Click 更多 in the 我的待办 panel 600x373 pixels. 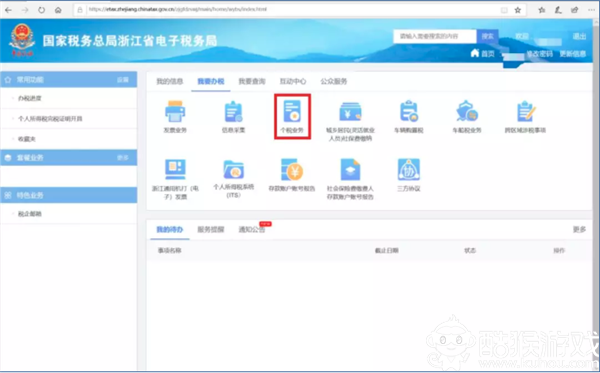[x=579, y=230]
